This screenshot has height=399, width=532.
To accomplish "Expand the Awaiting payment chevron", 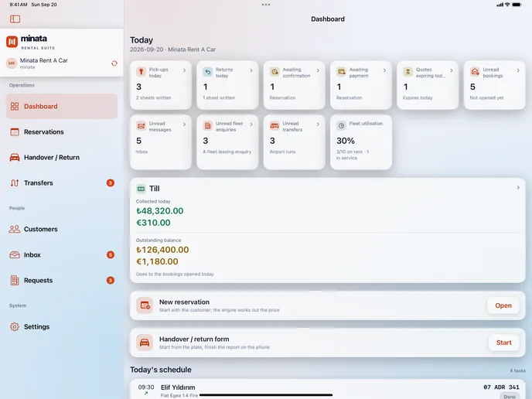I will (x=384, y=70).
